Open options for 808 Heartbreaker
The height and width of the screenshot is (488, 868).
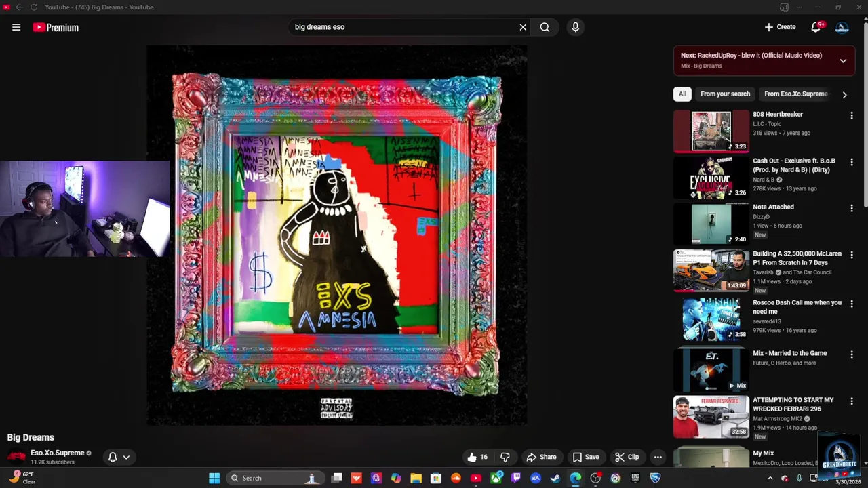click(x=852, y=116)
